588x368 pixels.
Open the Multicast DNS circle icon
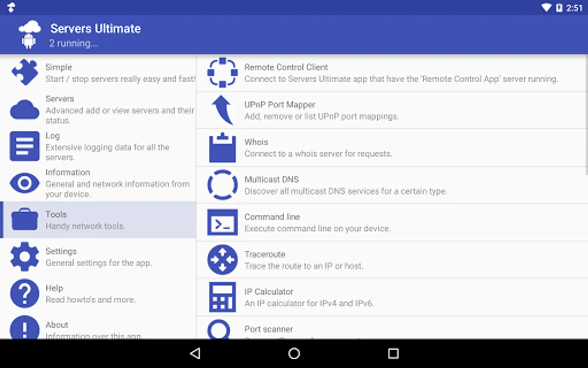pyautogui.click(x=222, y=185)
